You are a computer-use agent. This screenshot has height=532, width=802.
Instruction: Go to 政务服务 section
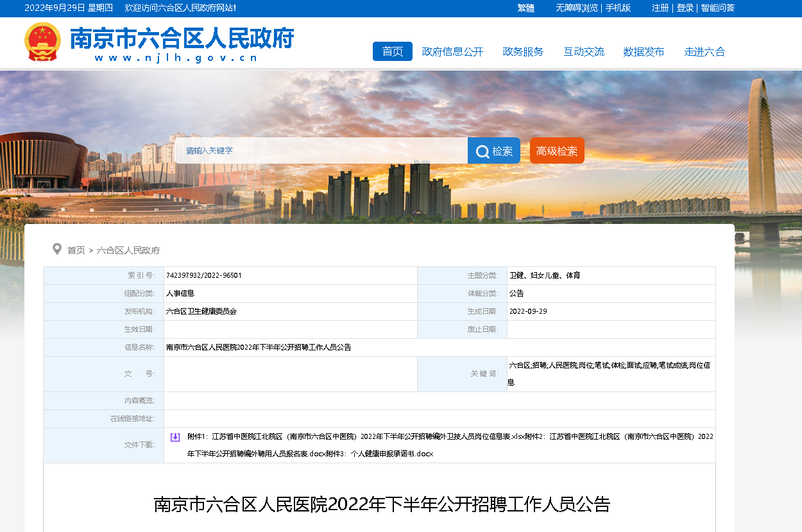pyautogui.click(x=523, y=52)
